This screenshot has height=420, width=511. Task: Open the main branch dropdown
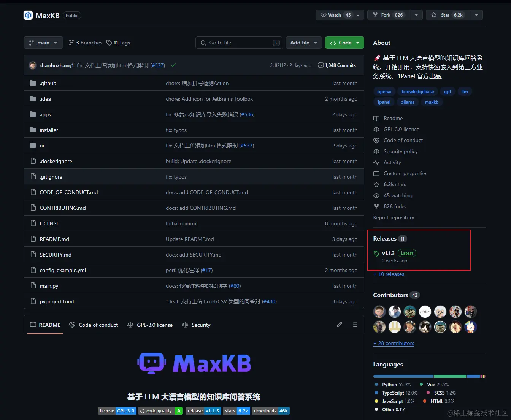tap(43, 43)
